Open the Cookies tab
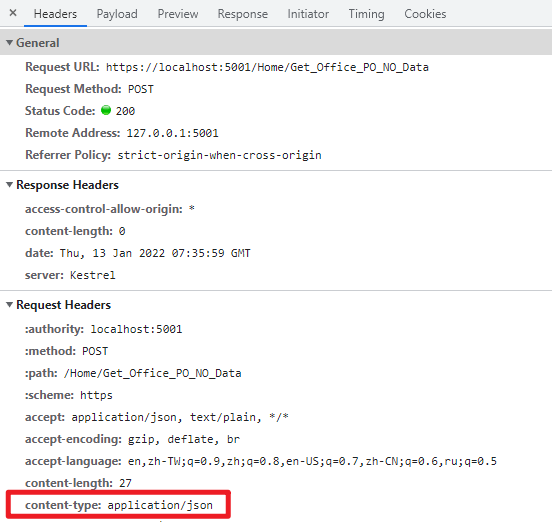This screenshot has height=522, width=552. coord(425,14)
